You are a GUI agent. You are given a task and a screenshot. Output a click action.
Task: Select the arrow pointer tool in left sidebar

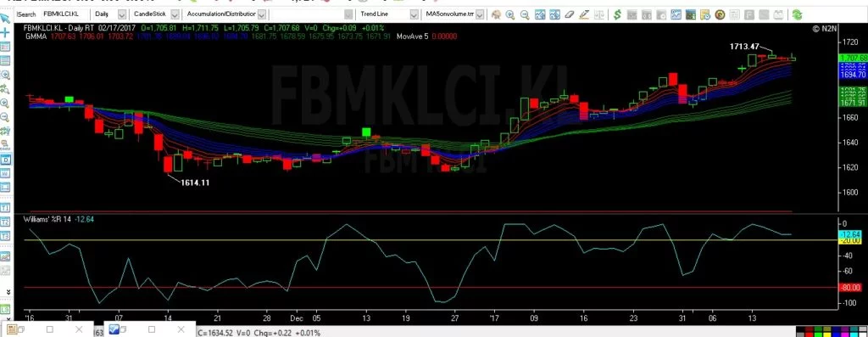5,19
